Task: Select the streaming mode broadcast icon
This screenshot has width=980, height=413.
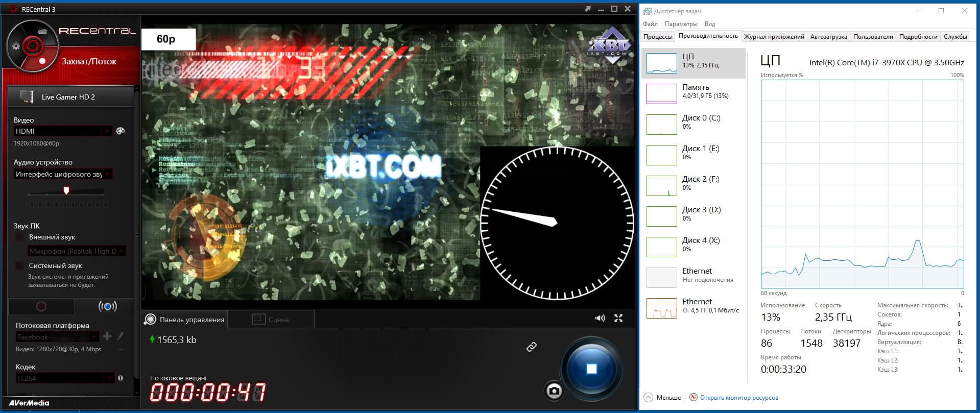Action: pyautogui.click(x=107, y=306)
